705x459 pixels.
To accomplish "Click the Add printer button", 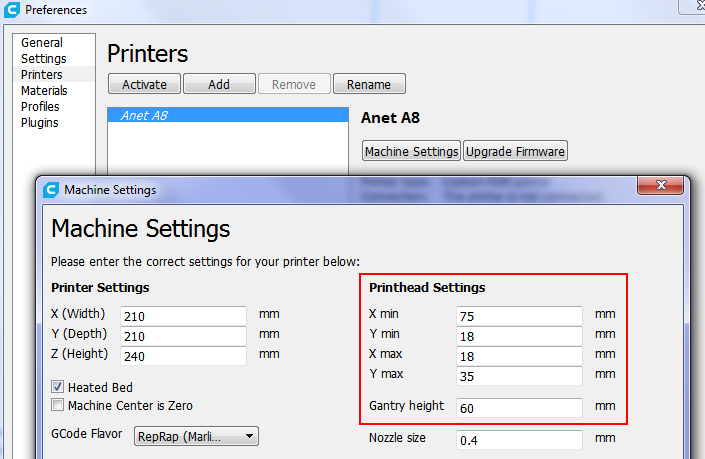I will (219, 84).
